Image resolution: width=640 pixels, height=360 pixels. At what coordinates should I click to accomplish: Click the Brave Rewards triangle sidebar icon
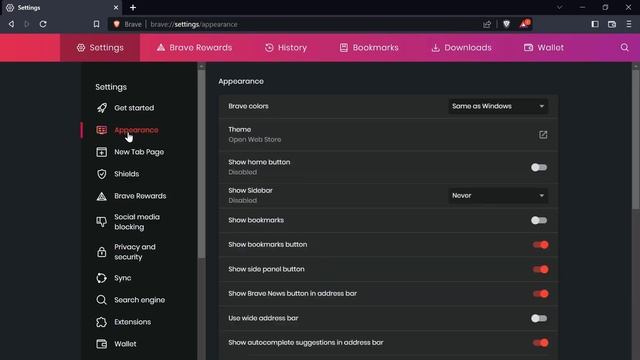coord(102,196)
